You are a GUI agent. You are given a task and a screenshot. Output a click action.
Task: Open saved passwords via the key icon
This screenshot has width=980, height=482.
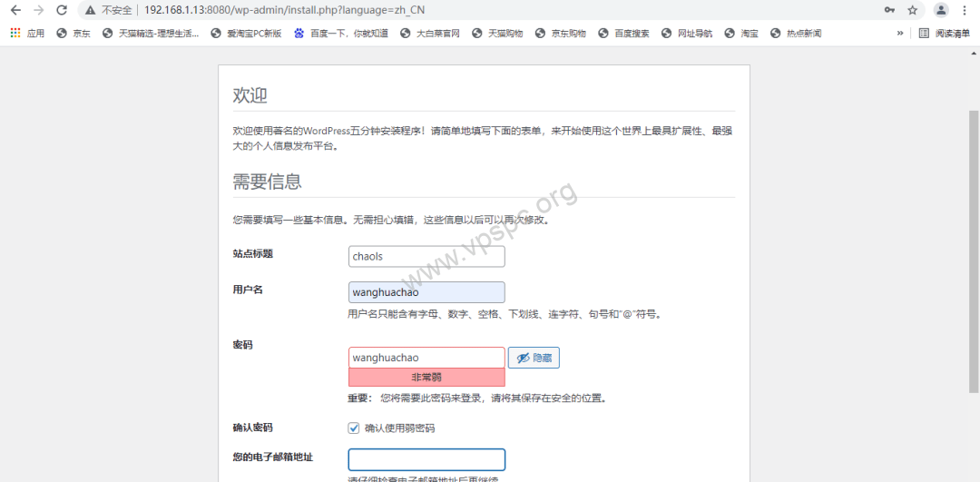point(889,10)
